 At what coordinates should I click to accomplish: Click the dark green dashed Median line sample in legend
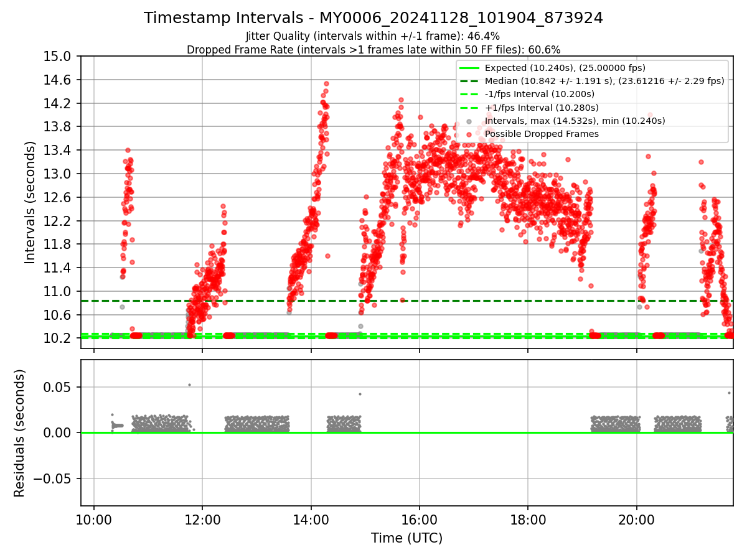(469, 81)
